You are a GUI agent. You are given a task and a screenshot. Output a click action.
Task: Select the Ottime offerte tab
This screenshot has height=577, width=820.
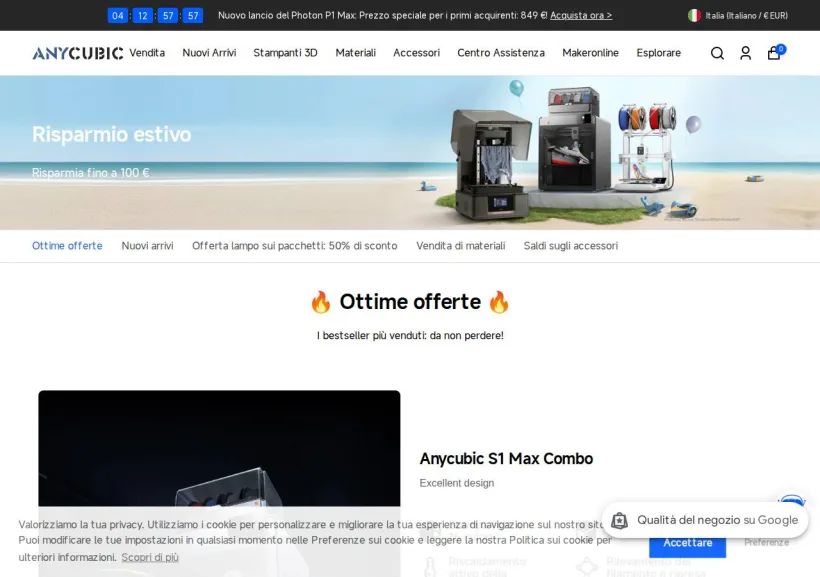pyautogui.click(x=67, y=246)
